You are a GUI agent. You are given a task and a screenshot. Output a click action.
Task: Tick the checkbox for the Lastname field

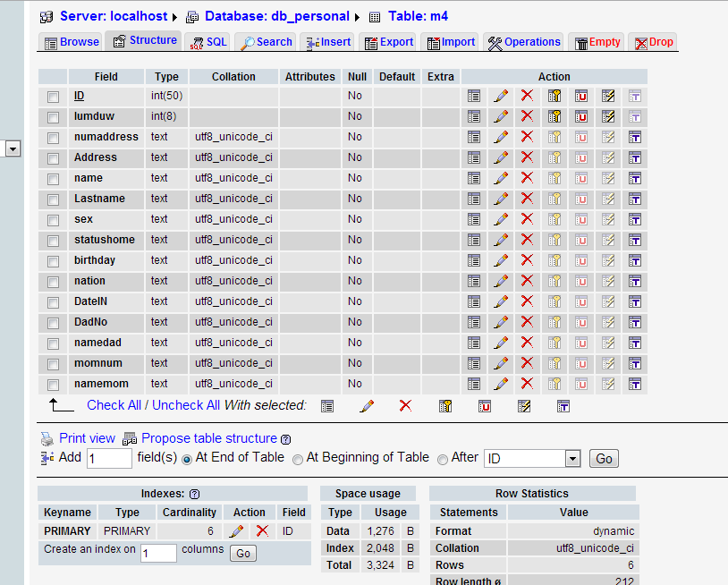54,199
